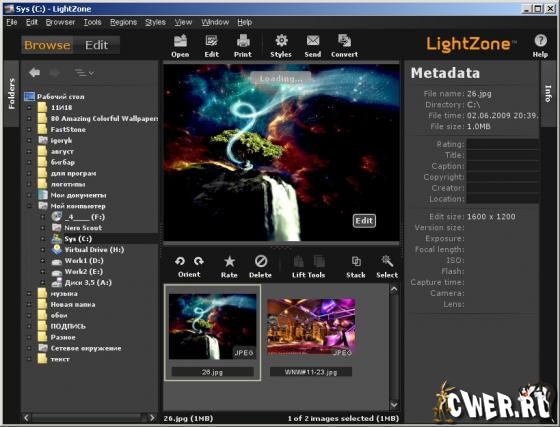Open the Browser menu

60,22
